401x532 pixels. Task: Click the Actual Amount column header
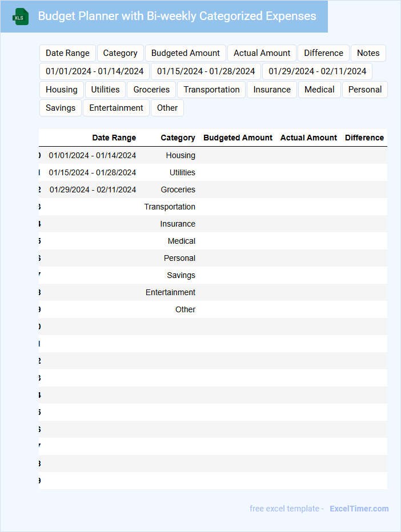308,138
